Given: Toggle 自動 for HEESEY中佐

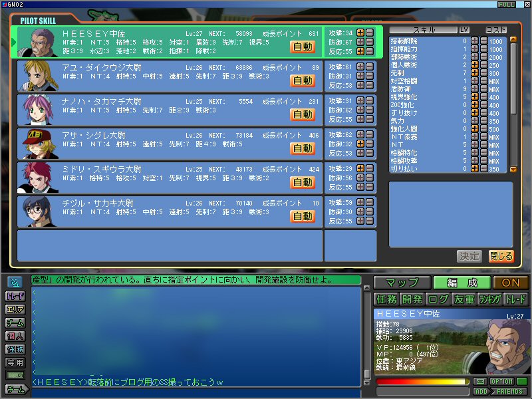Looking at the screenshot, I should pos(302,47).
